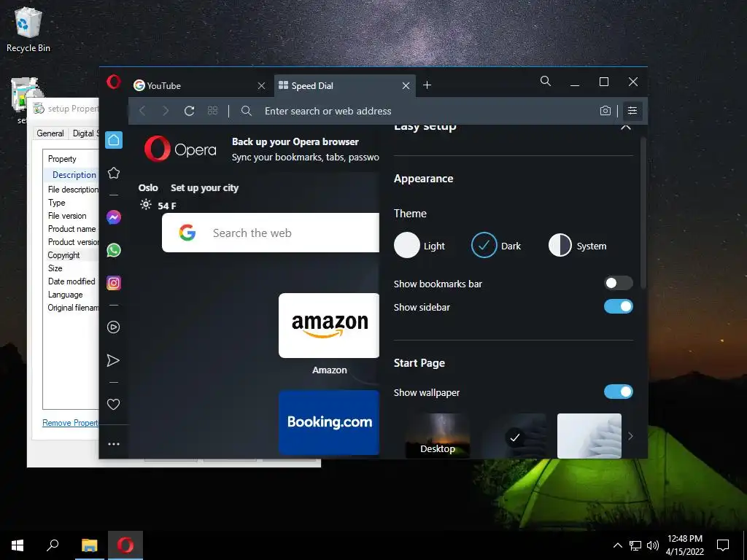Click the Windows Start button
Viewport: 747px width, 560px height.
(18, 545)
